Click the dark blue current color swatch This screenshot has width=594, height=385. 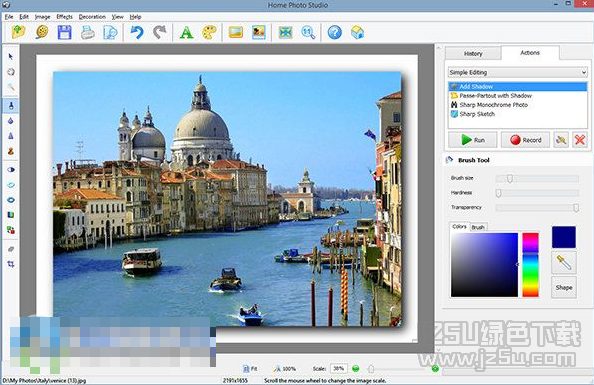coord(564,237)
